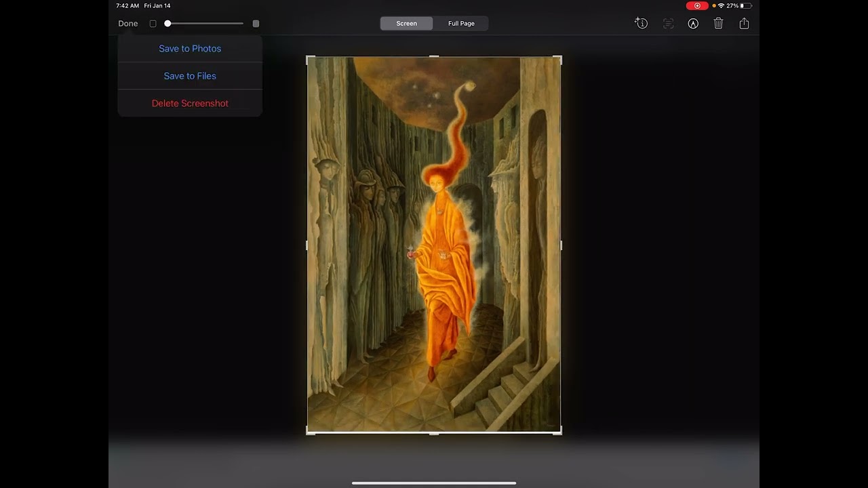Click the right edge crop handle
Viewport: 868px width, 488px height.
click(x=561, y=245)
